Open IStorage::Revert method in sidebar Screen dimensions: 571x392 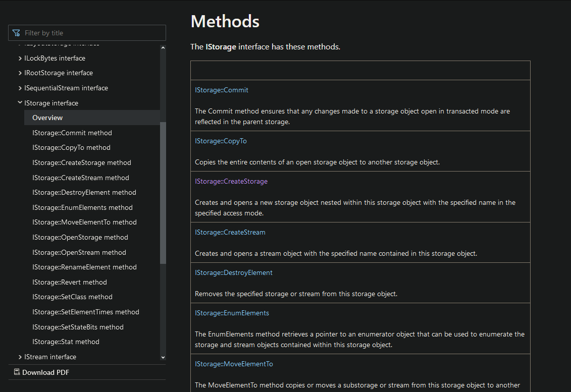[x=69, y=282]
